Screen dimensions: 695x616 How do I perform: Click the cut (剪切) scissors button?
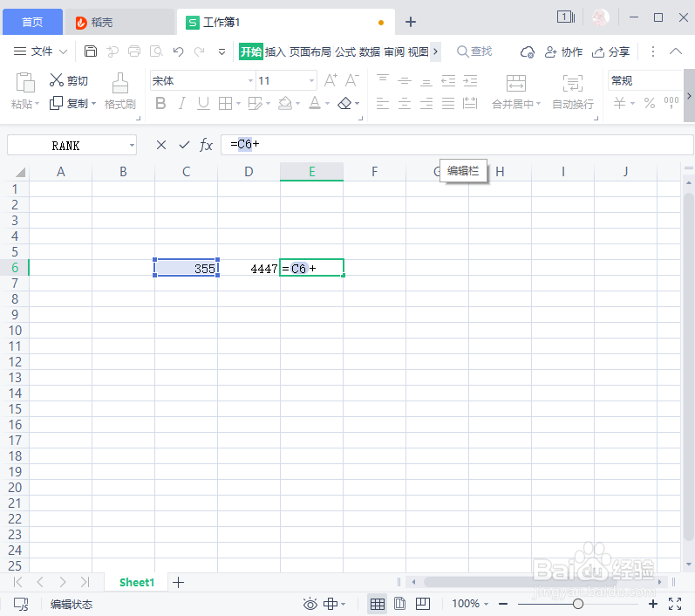[x=69, y=81]
